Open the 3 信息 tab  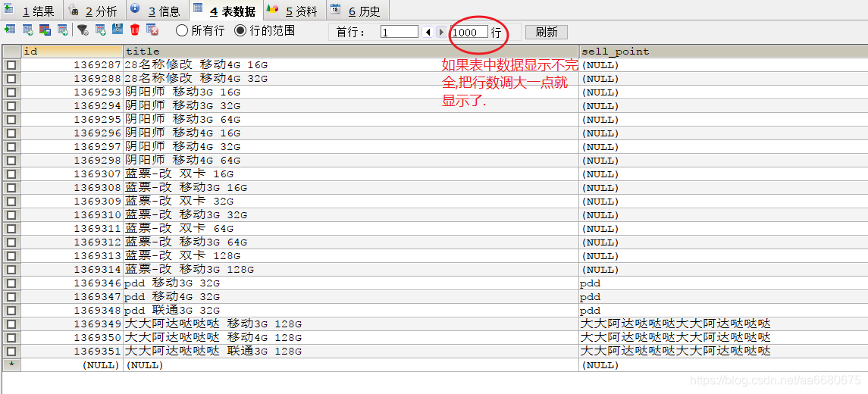click(x=158, y=10)
